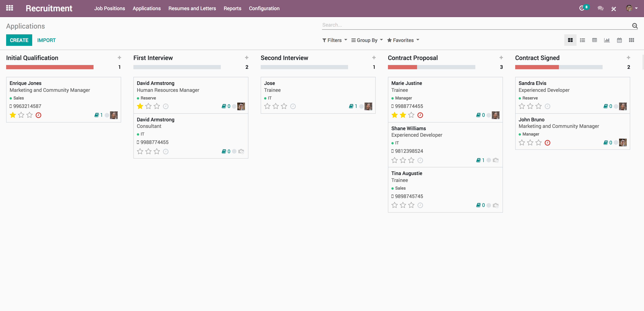Switch to List view

582,40
